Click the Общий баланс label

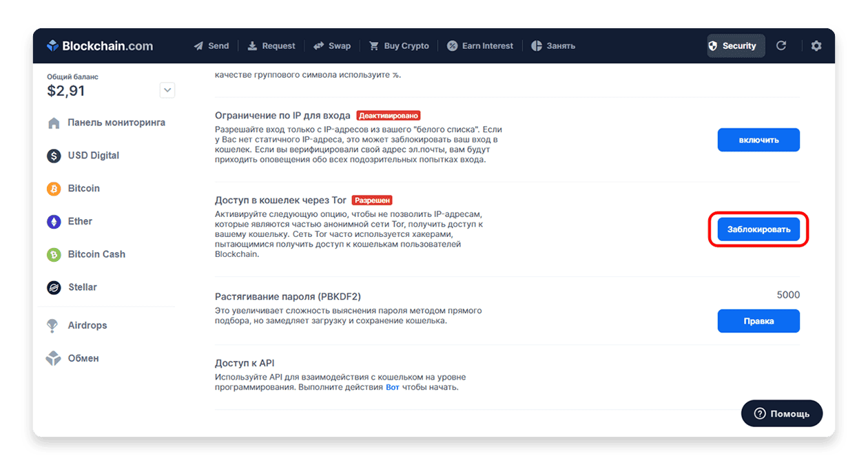coord(72,77)
